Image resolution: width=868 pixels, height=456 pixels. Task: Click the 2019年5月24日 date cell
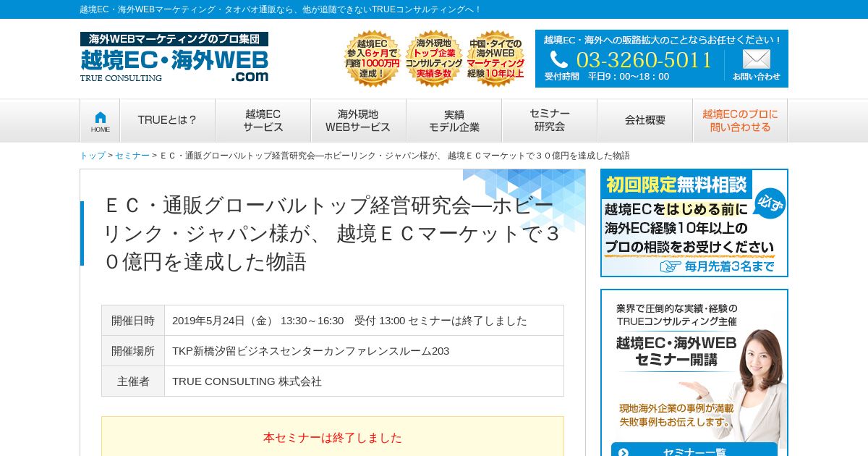(364, 321)
